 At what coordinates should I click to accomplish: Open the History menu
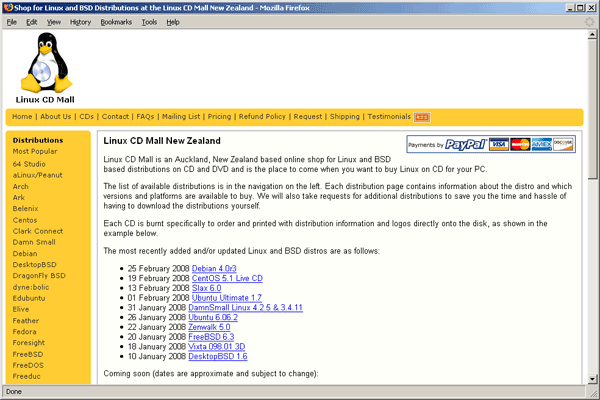[x=80, y=22]
